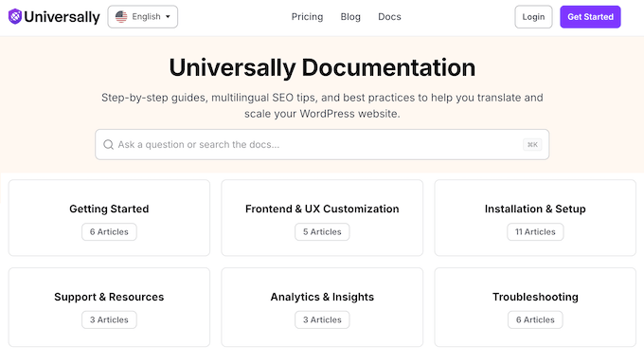Click 3 Articles badge under Support & Resources
Screen dimensions: 644x364
click(x=109, y=320)
